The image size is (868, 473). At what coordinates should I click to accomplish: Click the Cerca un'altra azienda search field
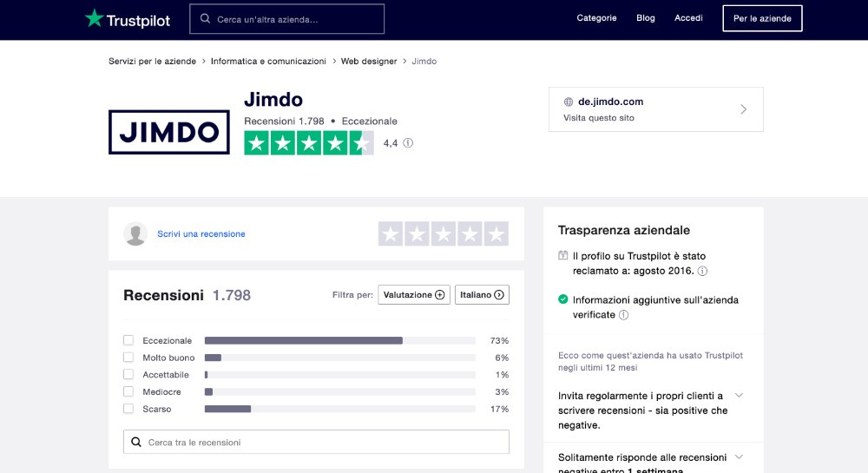(x=286, y=19)
